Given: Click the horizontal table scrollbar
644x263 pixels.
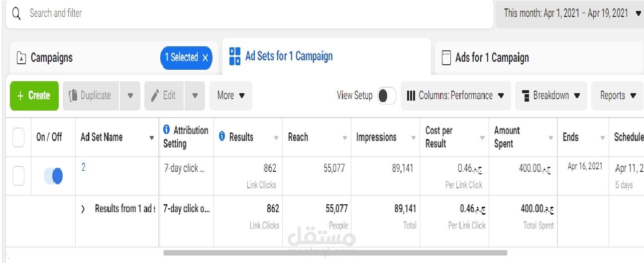Looking at the screenshot, I should click(335, 253).
